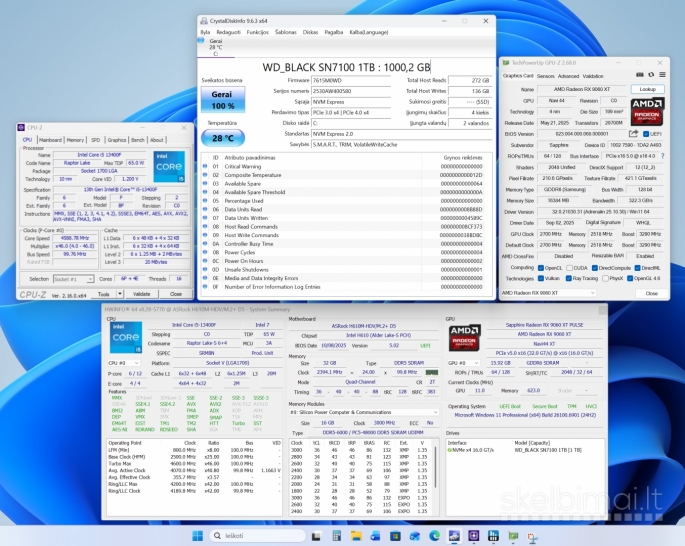685x546 pixels.
Task: Open File Explorer from the taskbar
Action: [x=356, y=536]
